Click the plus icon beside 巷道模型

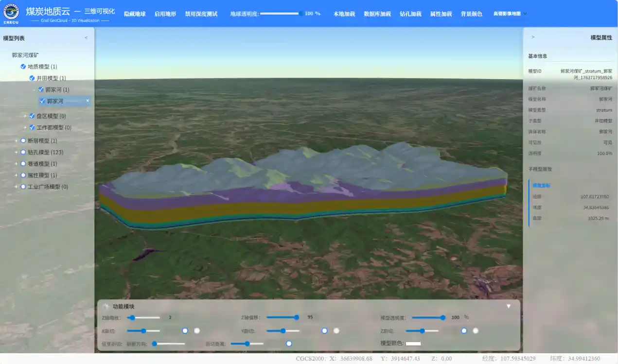pyautogui.click(x=16, y=164)
